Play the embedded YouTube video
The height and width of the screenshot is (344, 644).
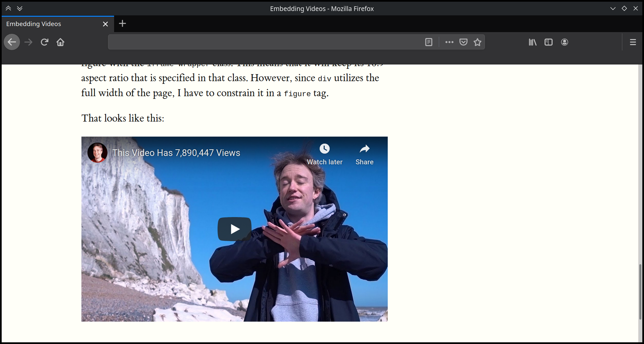(235, 229)
